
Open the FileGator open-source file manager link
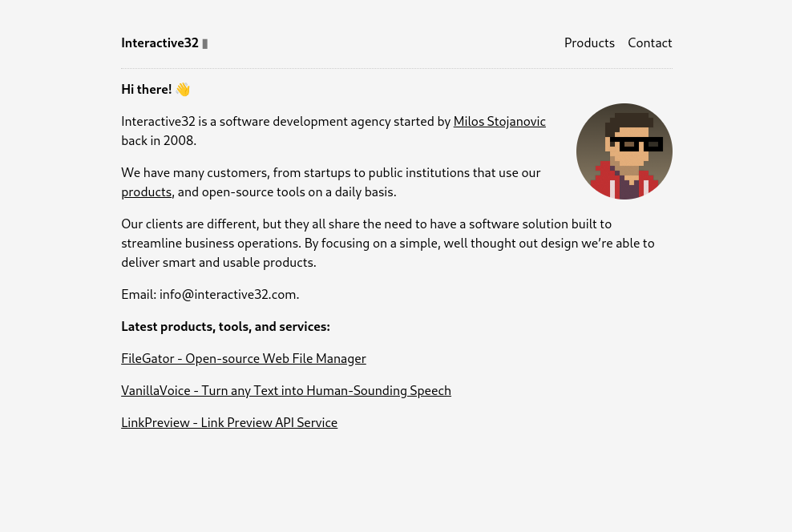[244, 359]
